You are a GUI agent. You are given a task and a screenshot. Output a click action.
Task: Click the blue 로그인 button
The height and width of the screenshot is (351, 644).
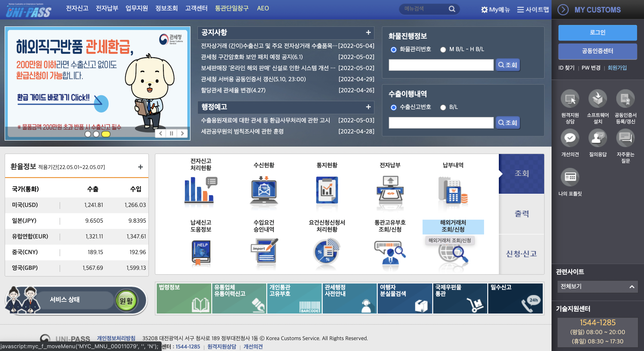pyautogui.click(x=597, y=33)
